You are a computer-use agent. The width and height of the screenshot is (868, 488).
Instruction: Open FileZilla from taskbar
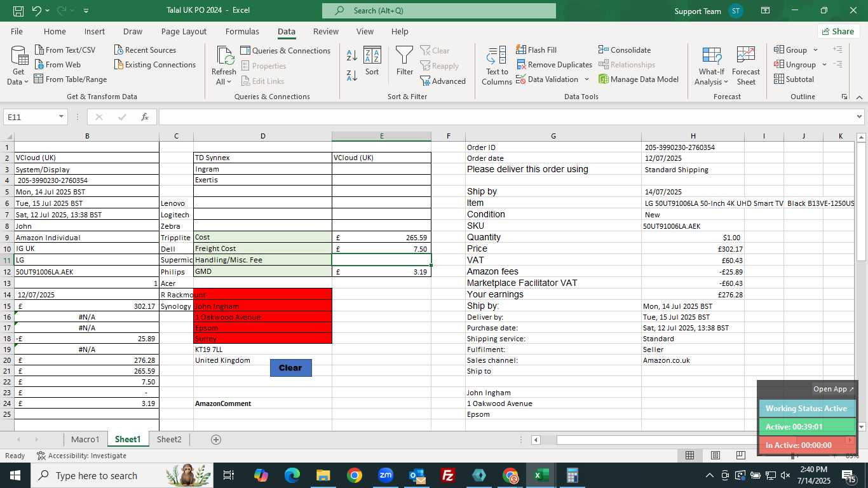click(x=448, y=475)
